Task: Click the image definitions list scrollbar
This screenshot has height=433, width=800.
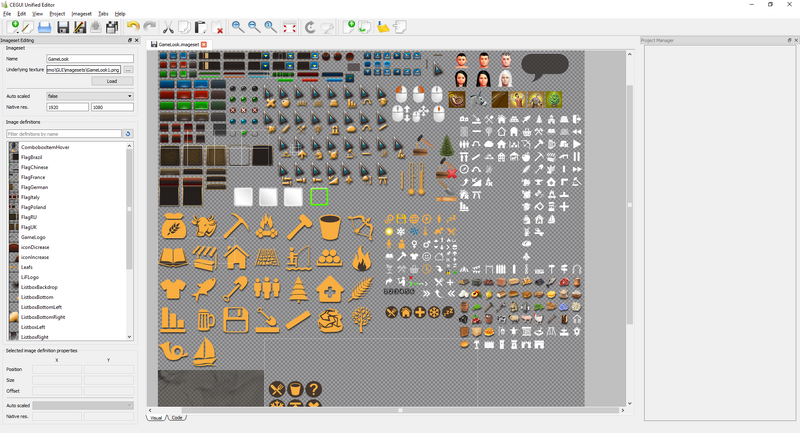Action: pyautogui.click(x=129, y=208)
